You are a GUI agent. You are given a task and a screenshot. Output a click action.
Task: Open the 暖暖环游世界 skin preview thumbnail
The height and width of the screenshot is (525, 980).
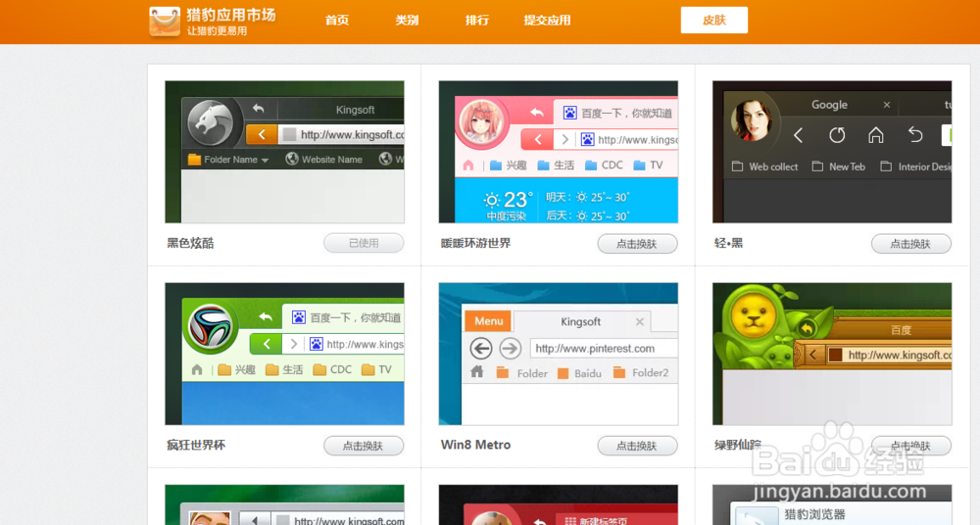coord(559,152)
